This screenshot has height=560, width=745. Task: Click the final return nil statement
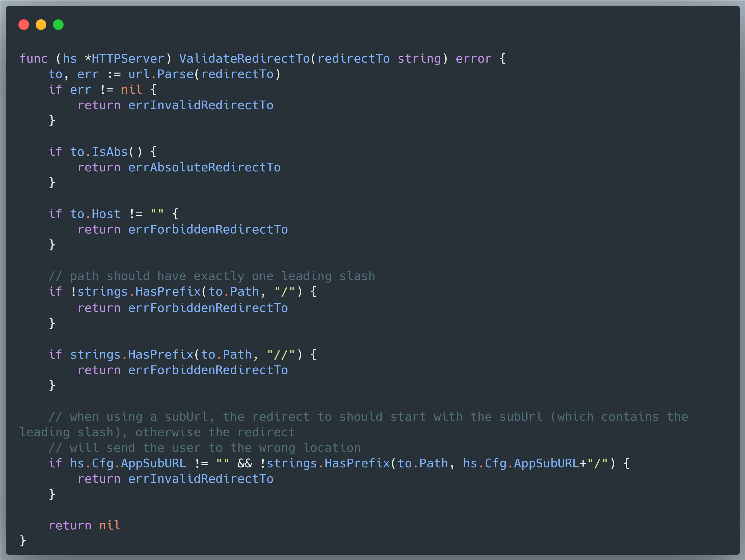coord(84,525)
